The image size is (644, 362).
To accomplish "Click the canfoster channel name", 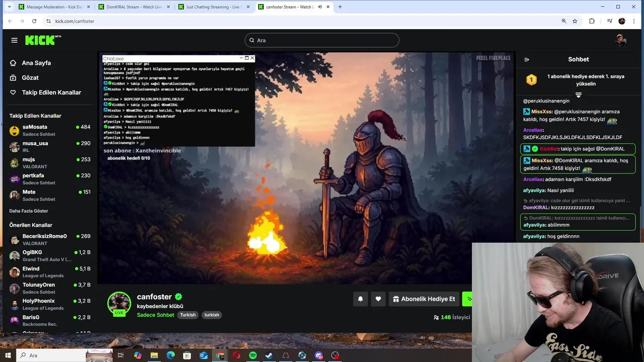I will [x=154, y=297].
